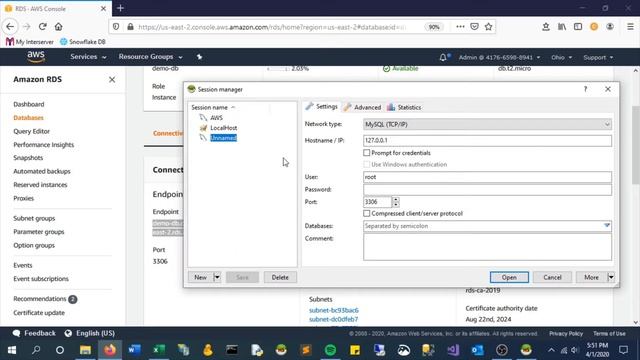
Task: Switch to the Statistics tab
Action: [x=404, y=107]
